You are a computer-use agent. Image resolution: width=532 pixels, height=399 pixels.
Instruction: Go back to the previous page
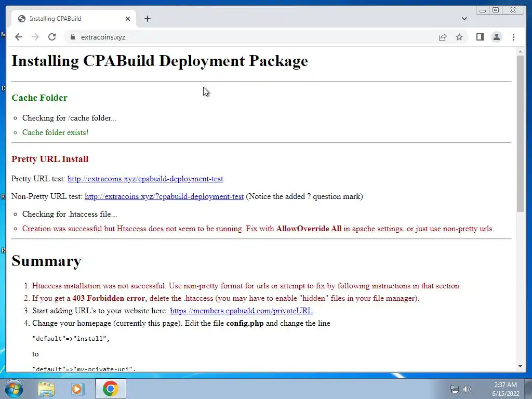click(19, 37)
